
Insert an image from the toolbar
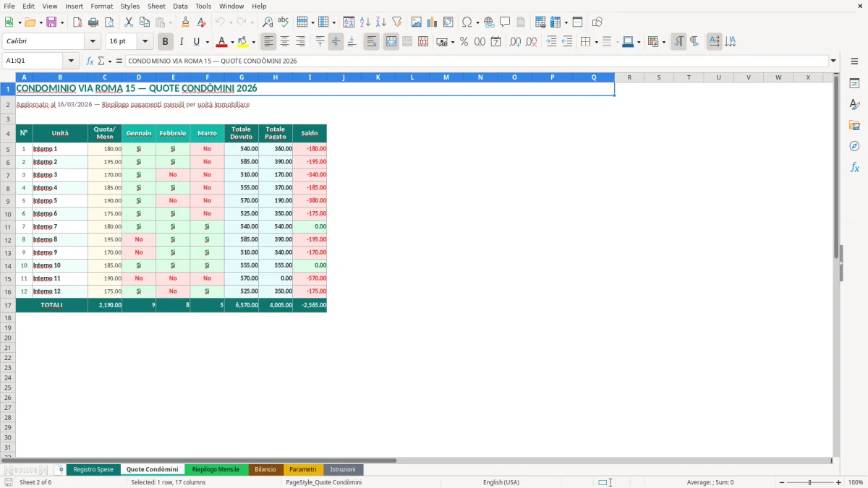click(x=417, y=22)
